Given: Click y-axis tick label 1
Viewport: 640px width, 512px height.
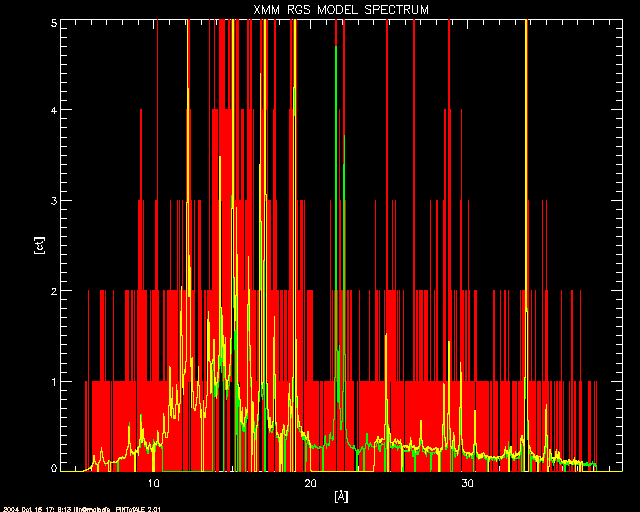Looking at the screenshot, I should click(53, 381).
